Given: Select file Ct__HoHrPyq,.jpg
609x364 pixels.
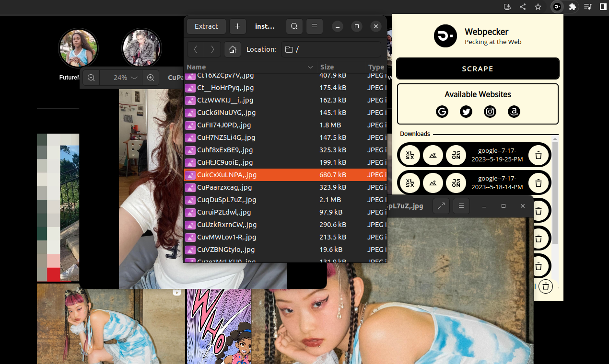Looking at the screenshot, I should coord(285,88).
